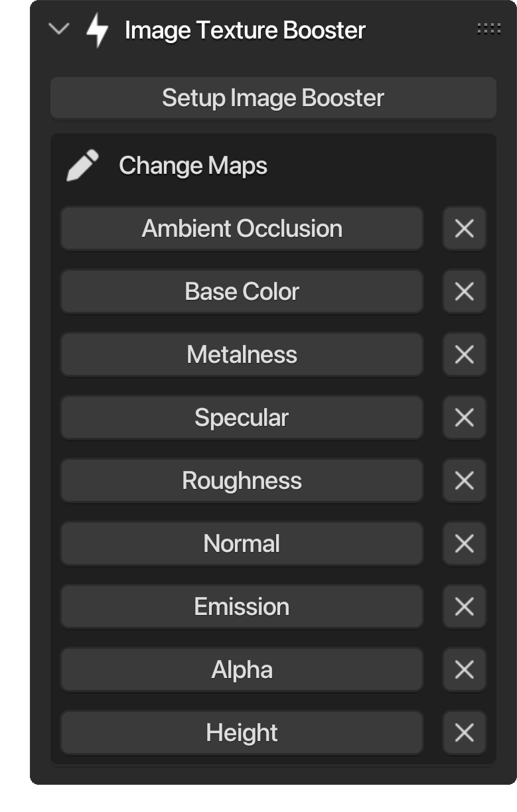Choose the Base Color map button
Screen dimensions: 517x812
click(x=242, y=291)
